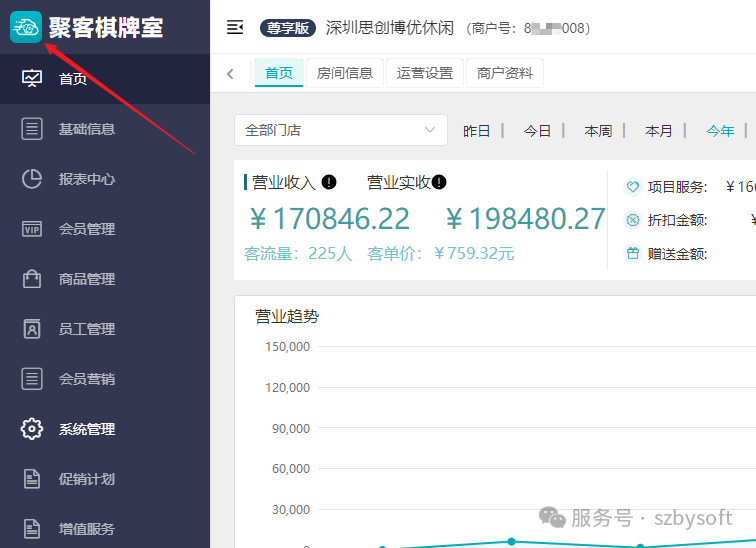Filter data by 今日

pos(537,131)
